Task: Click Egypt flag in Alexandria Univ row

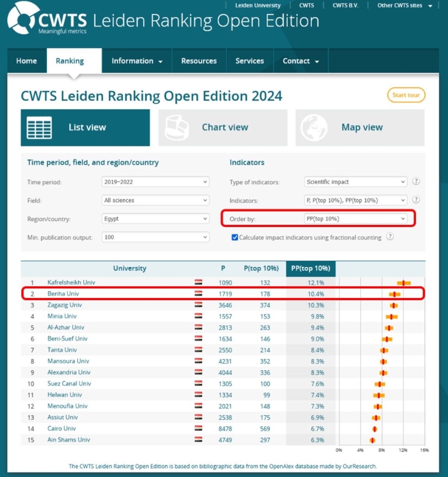Action: [199, 372]
